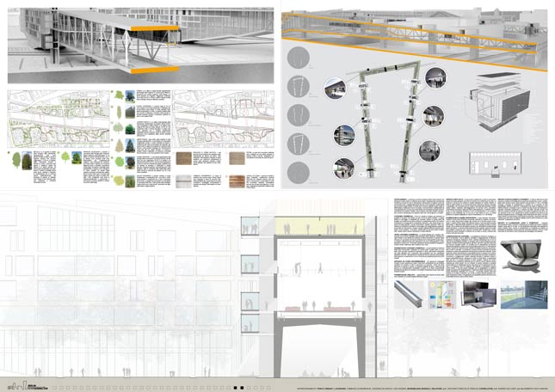Click the skyline logo in the footer

click(28, 386)
